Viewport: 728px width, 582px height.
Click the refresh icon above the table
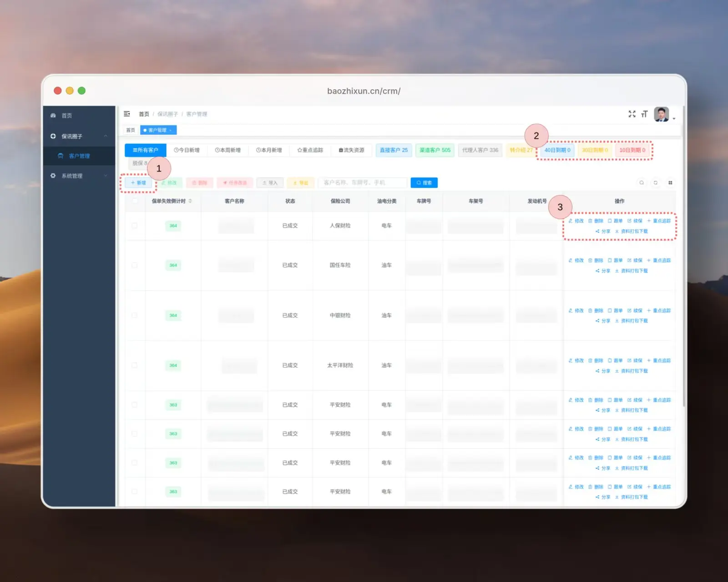coord(656,183)
